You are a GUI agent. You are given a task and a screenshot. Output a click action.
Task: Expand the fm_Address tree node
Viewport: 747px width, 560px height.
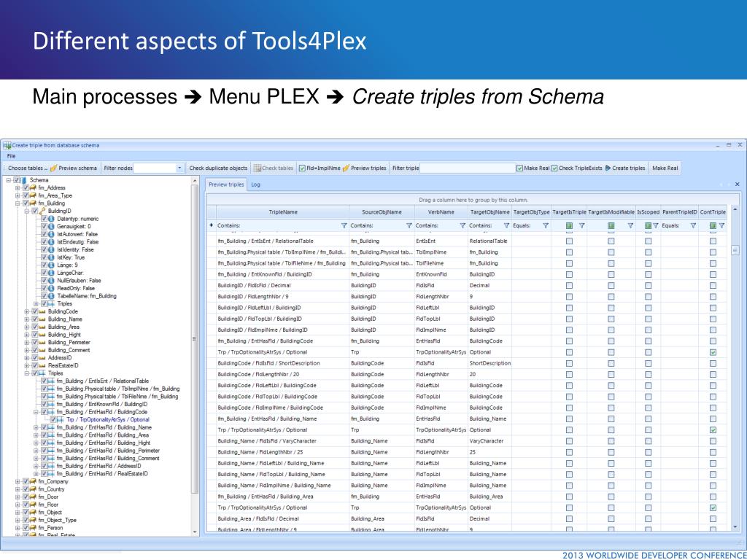[x=18, y=187]
